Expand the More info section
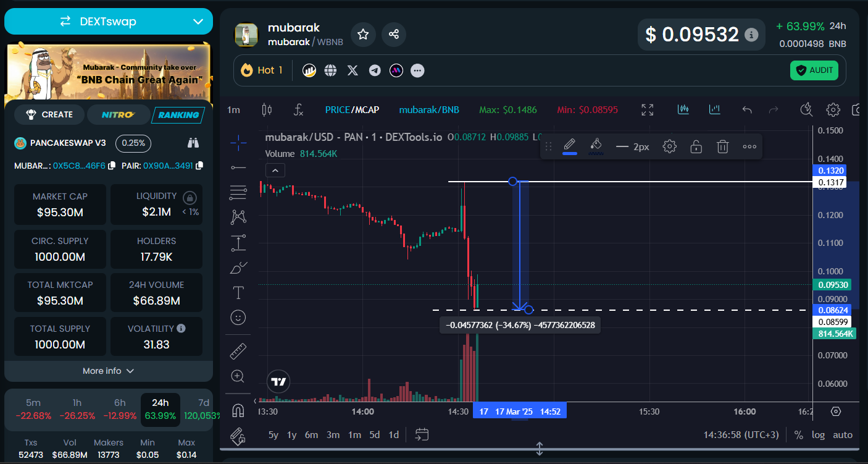868x464 pixels. coord(109,371)
